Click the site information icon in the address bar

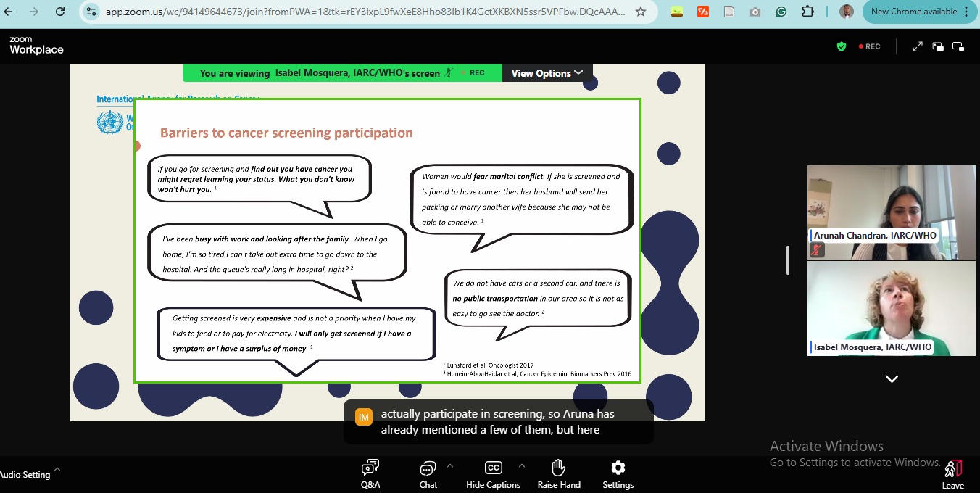pyautogui.click(x=91, y=12)
